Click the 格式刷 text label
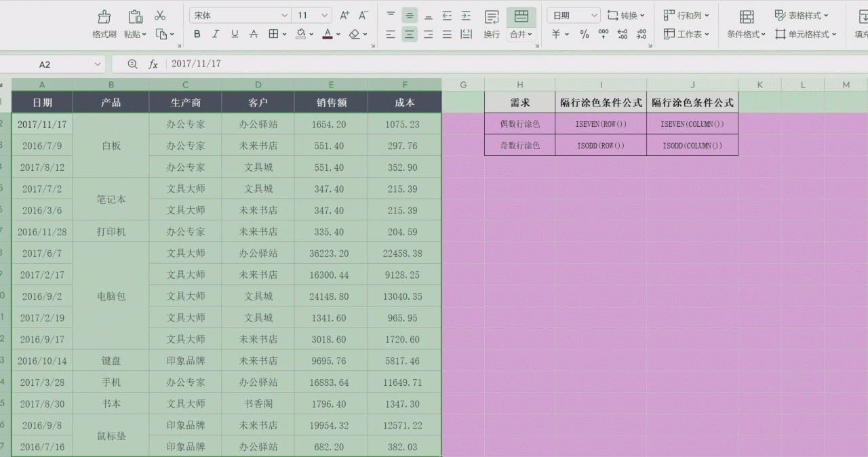868x457 pixels. [x=104, y=34]
